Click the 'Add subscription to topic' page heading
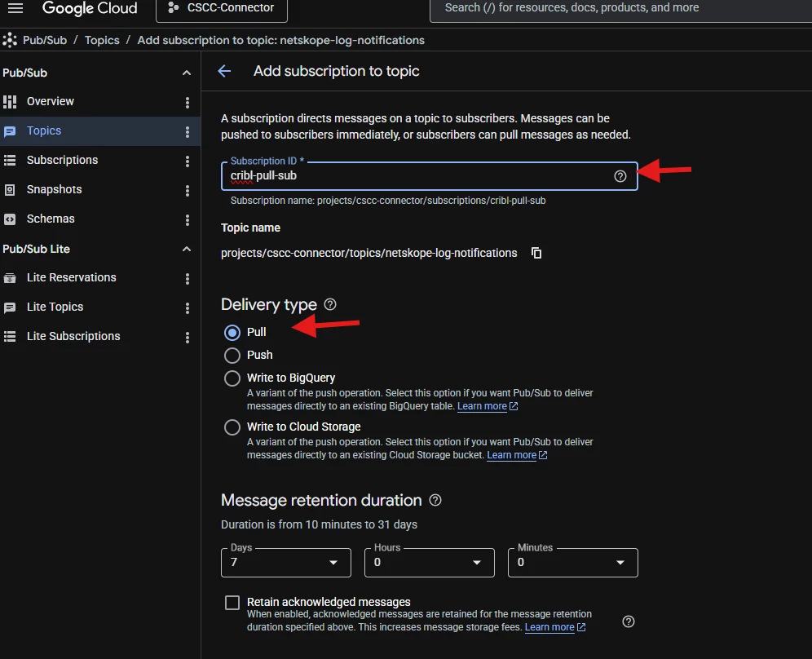This screenshot has height=659, width=812. click(x=336, y=71)
